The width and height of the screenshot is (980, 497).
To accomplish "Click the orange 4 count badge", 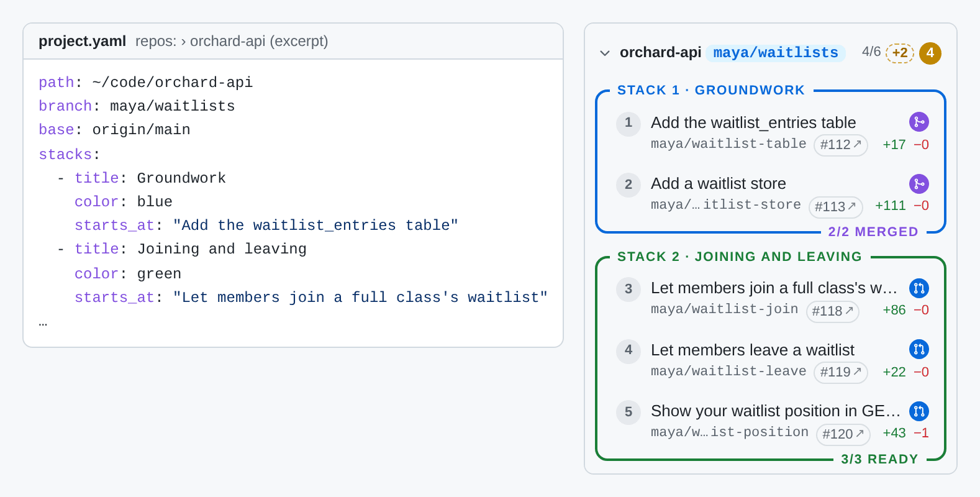I will tap(930, 53).
